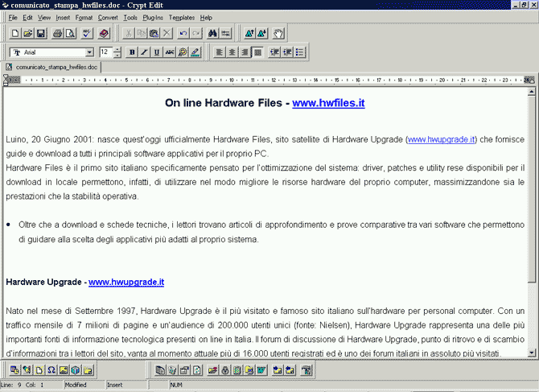Align text left

[219, 52]
